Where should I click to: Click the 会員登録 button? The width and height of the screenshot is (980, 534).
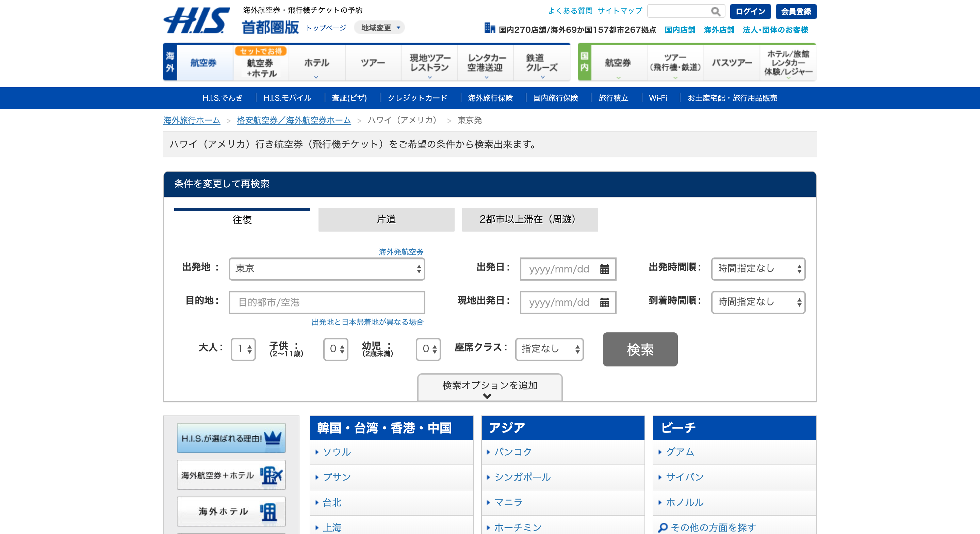point(796,12)
